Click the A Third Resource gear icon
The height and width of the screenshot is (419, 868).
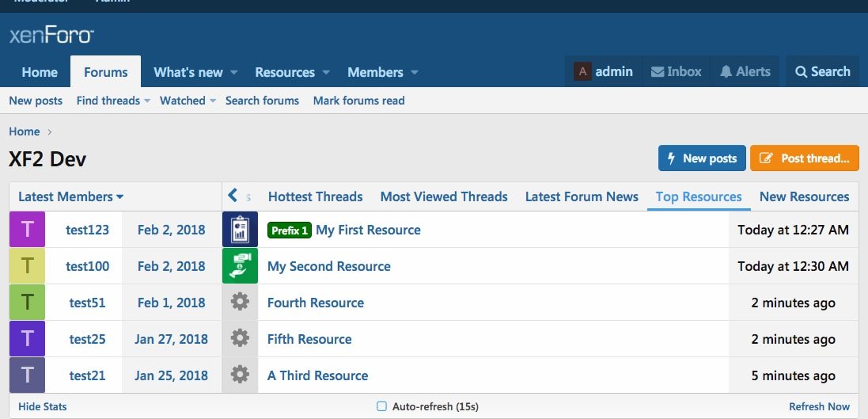click(241, 375)
